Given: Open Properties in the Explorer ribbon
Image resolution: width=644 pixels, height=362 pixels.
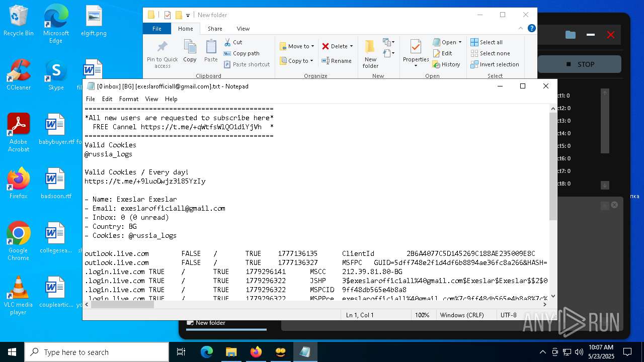Looking at the screenshot, I should tap(416, 54).
